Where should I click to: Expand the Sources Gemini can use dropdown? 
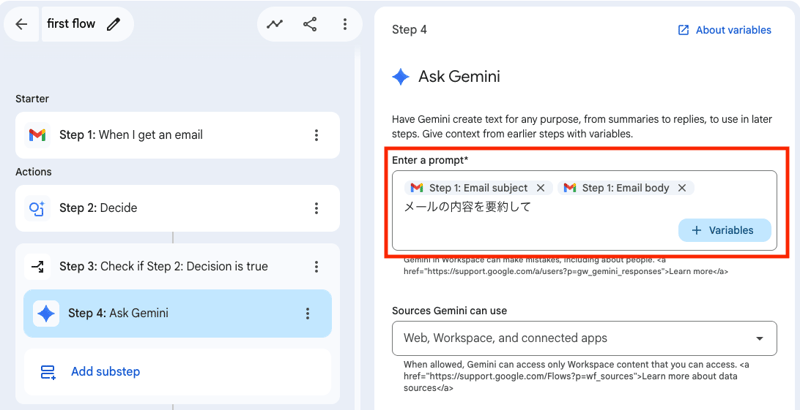(584, 338)
